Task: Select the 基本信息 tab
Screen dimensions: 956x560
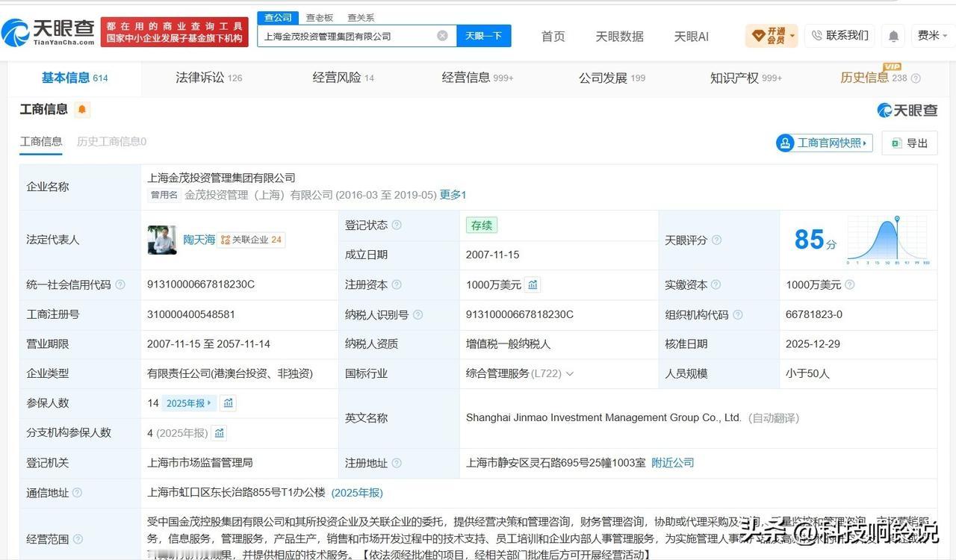Action: click(75, 78)
